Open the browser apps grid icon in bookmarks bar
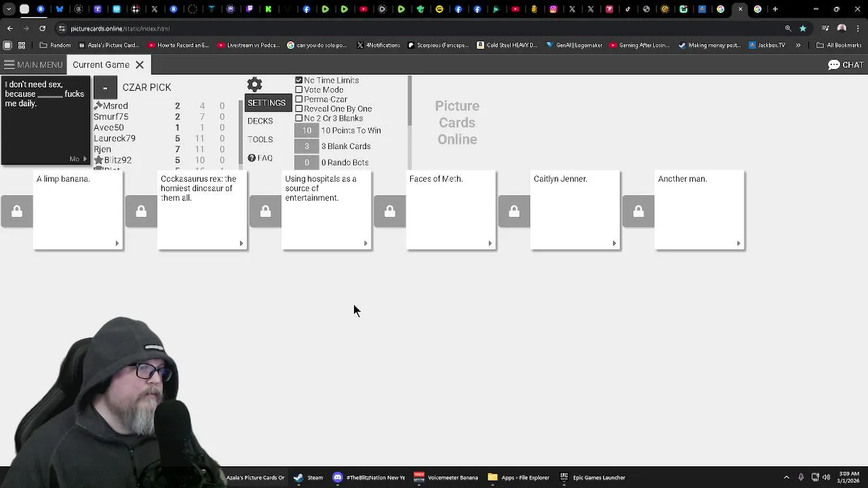This screenshot has width=868, height=488. tap(22, 45)
